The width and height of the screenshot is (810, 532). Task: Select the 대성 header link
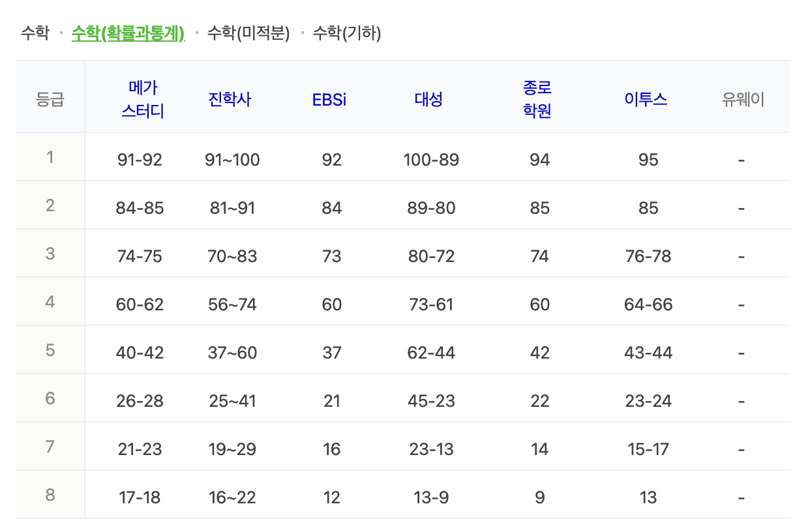[428, 96]
